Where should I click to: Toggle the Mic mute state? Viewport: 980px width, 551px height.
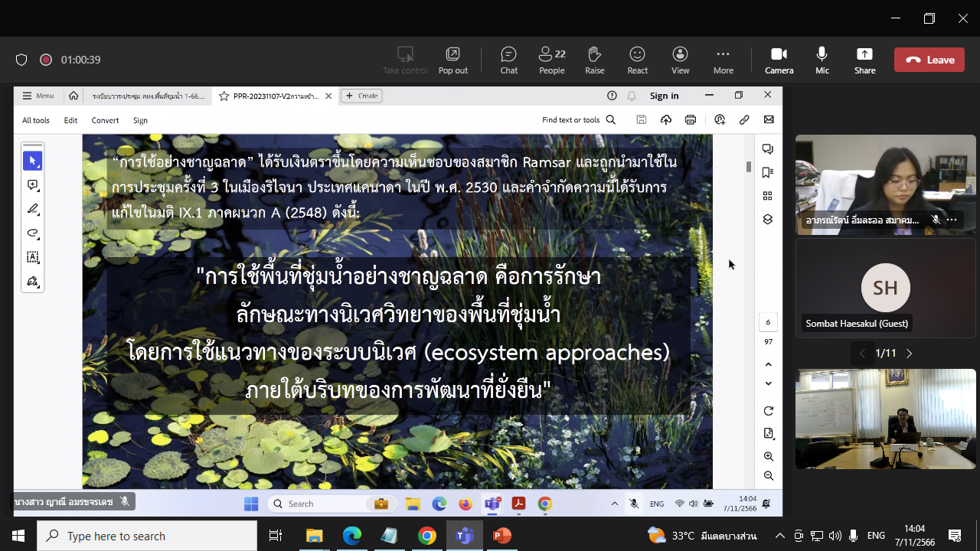[822, 60]
